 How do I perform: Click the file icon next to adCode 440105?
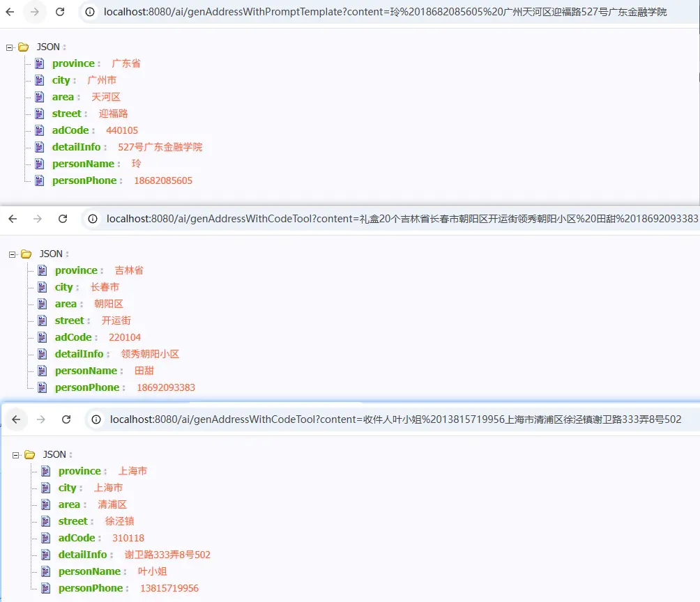(39, 130)
